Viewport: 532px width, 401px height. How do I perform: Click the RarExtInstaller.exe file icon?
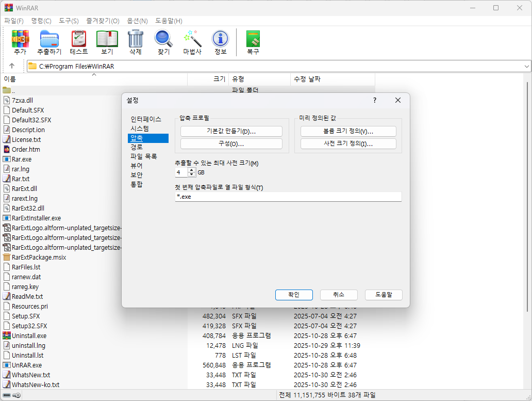7,218
